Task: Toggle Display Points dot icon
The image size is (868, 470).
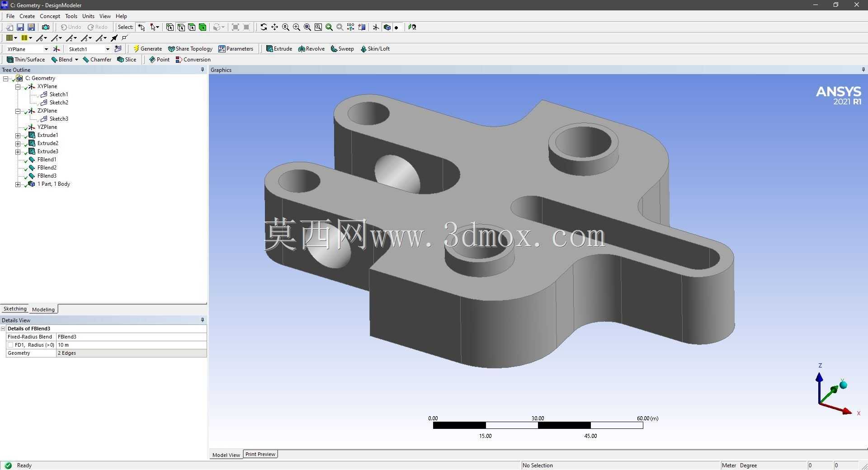Action: tap(396, 27)
